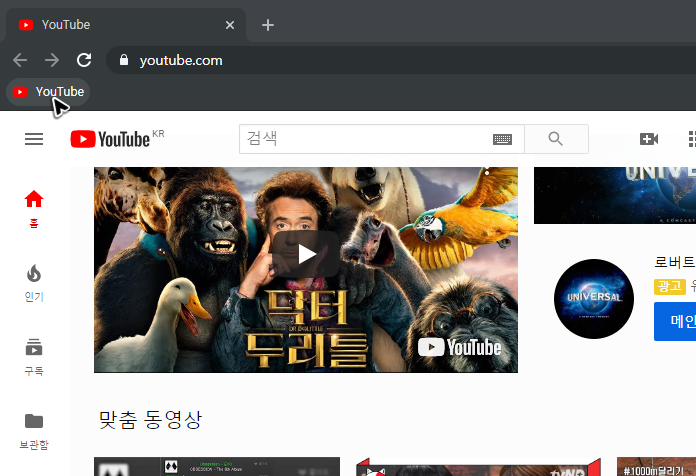Open the tvN video thumbnail
The height and width of the screenshot is (476, 696).
[478, 466]
